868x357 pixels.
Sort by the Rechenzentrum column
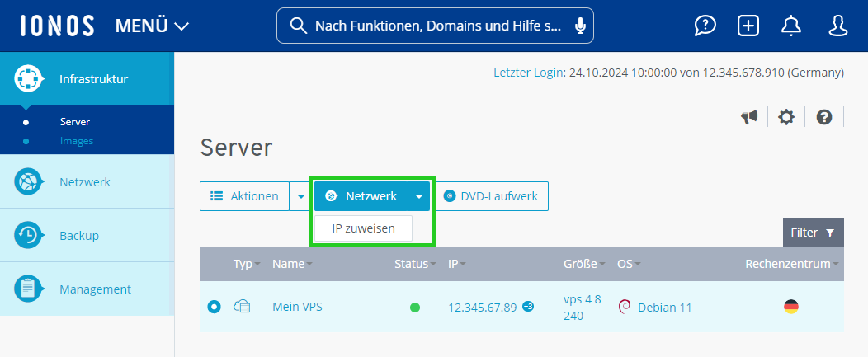pos(791,264)
